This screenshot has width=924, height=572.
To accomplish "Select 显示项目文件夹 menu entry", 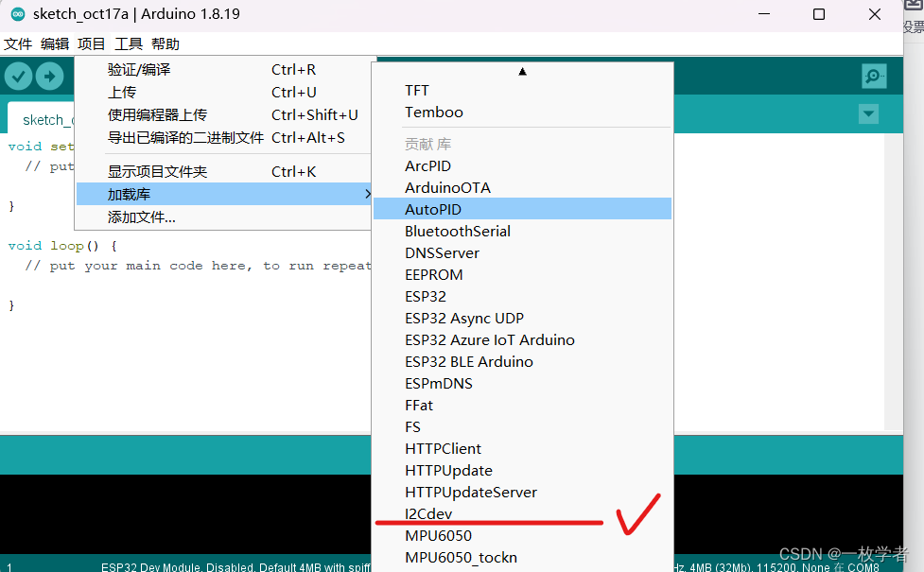I will tap(224, 171).
